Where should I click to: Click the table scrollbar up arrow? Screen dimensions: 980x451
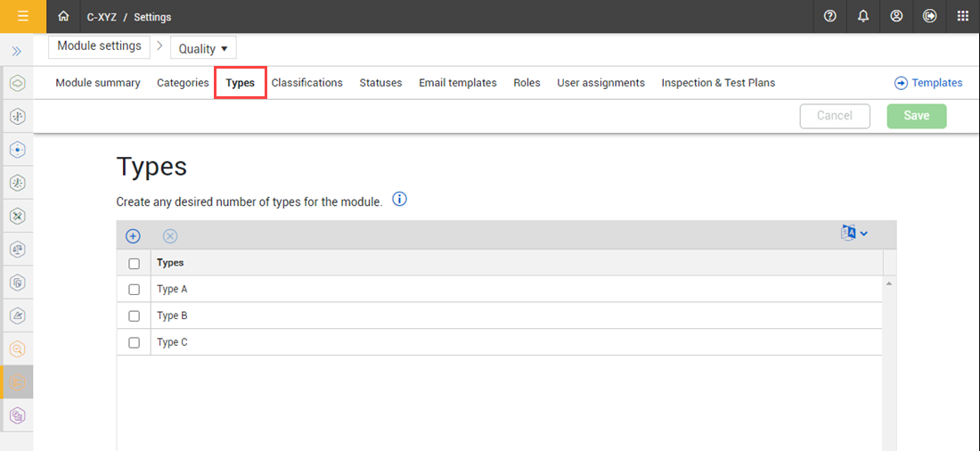[x=887, y=283]
